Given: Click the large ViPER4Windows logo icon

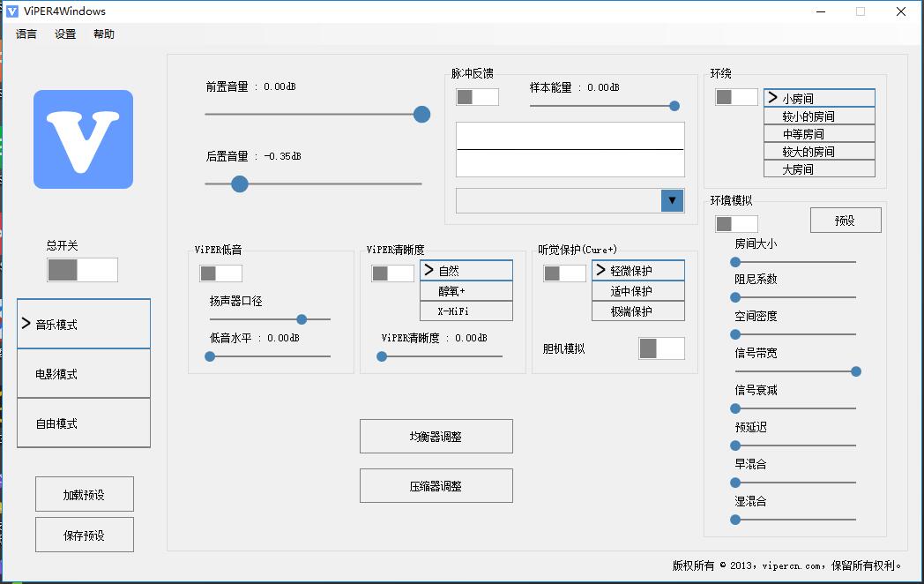Looking at the screenshot, I should [x=83, y=139].
